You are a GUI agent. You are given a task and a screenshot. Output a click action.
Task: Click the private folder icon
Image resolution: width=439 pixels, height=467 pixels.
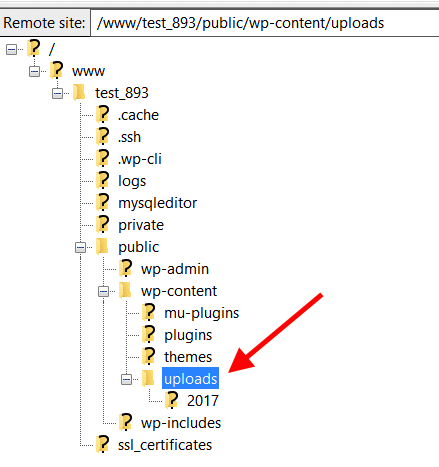[x=103, y=224]
